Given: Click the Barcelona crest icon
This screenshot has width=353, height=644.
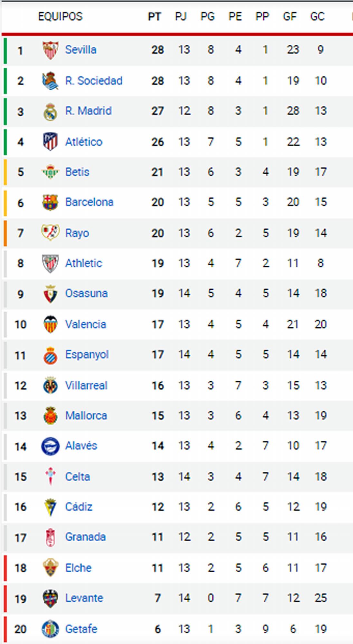Looking at the screenshot, I should pyautogui.click(x=50, y=202).
